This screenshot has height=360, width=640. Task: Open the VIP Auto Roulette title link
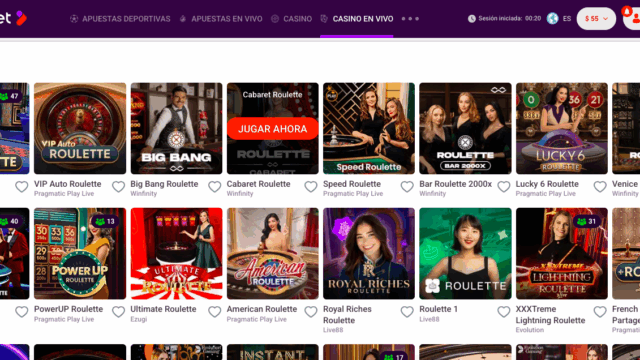click(67, 184)
